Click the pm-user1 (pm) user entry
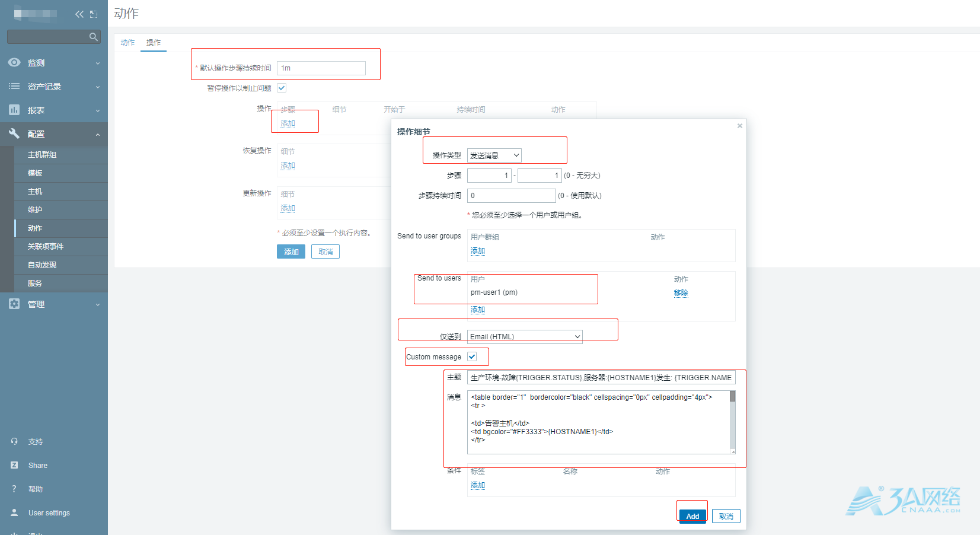 coord(494,292)
